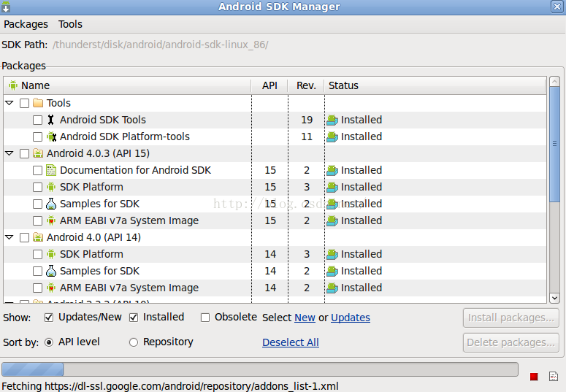
Task: Click the API 15 SDK Platform android icon
Action: (x=51, y=187)
